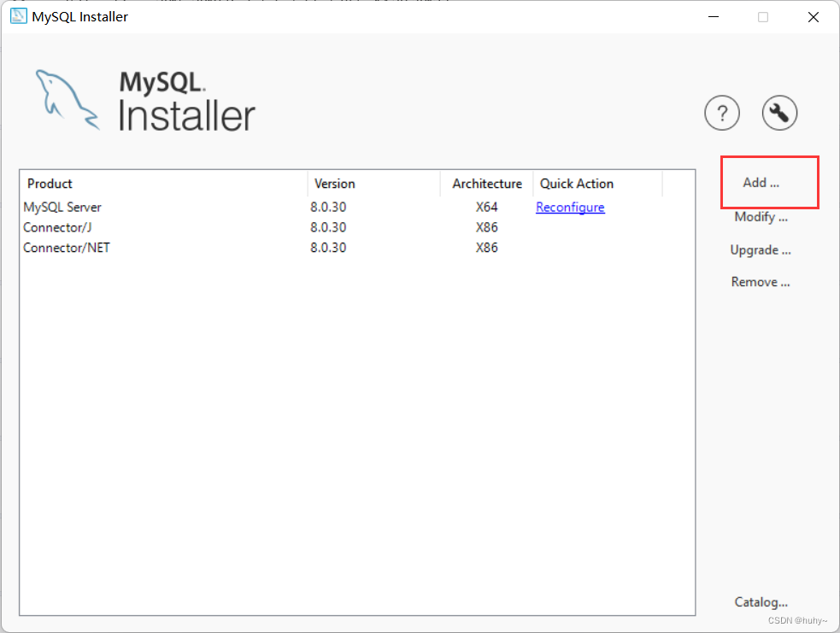
Task: Click the Modify ... button
Action: [x=761, y=217]
